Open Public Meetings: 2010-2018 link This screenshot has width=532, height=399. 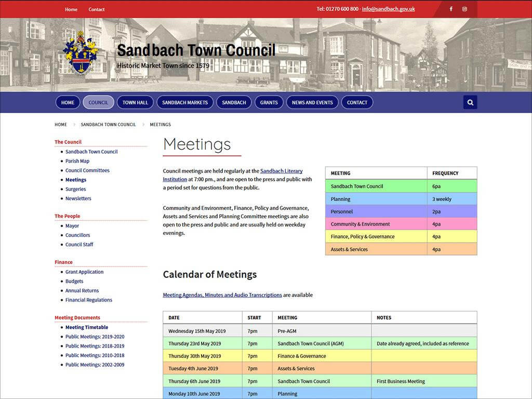coord(95,355)
